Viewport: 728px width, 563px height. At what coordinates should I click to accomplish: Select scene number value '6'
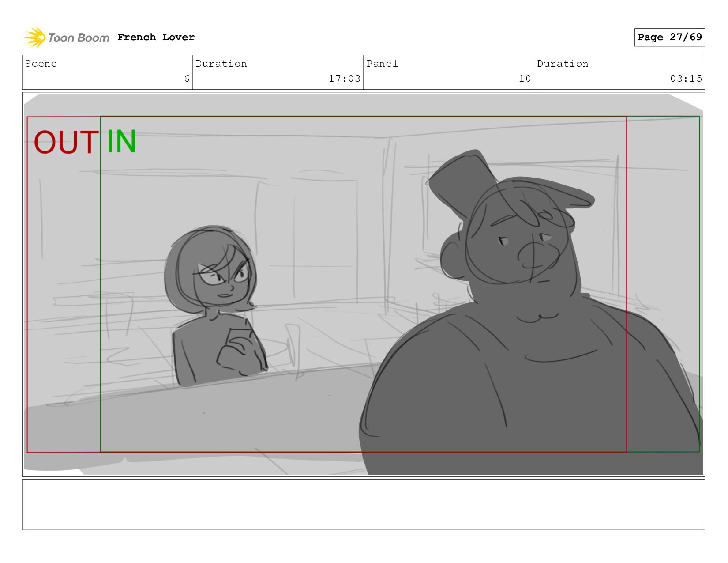[x=187, y=79]
